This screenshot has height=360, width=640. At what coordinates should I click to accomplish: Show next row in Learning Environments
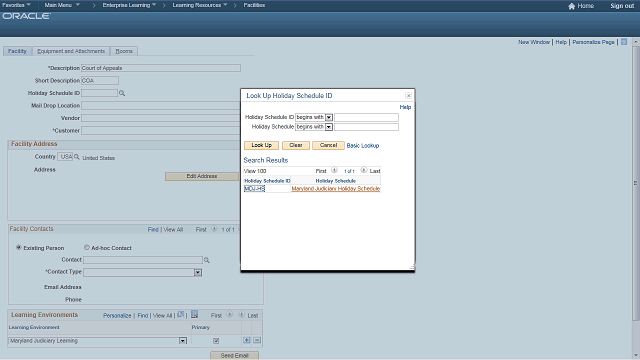pos(241,315)
